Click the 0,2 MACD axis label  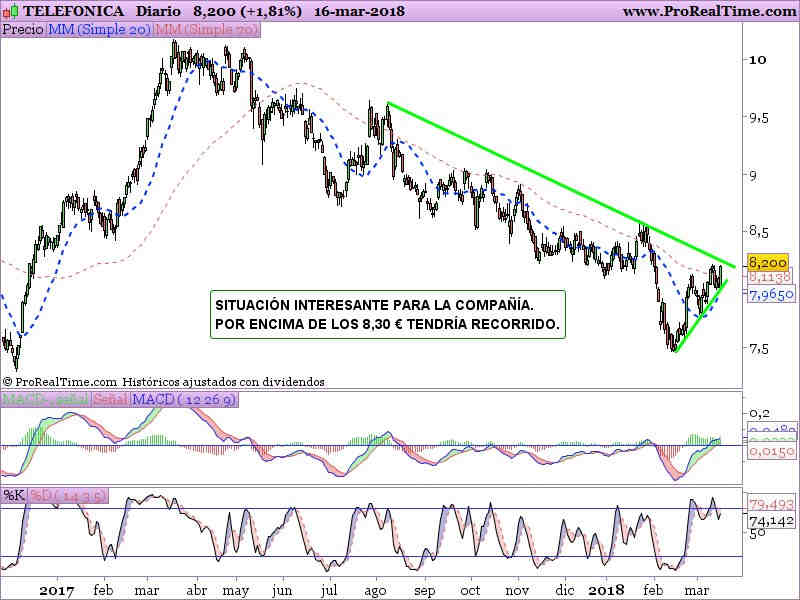click(759, 413)
